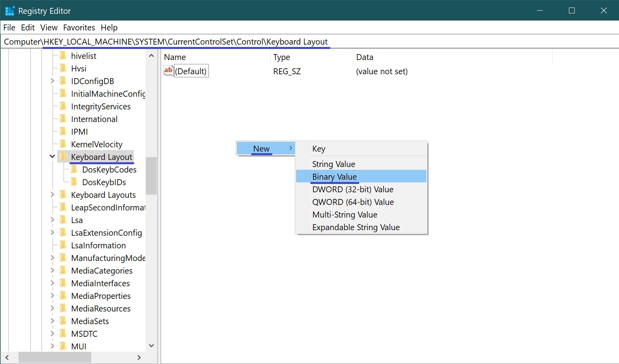Click the Type column header
619x364 pixels.
tap(312, 57)
